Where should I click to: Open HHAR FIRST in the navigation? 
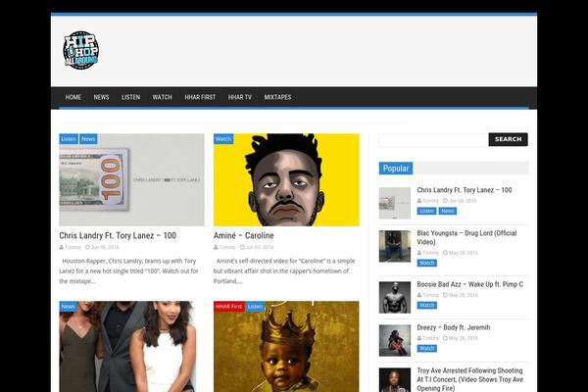click(200, 97)
